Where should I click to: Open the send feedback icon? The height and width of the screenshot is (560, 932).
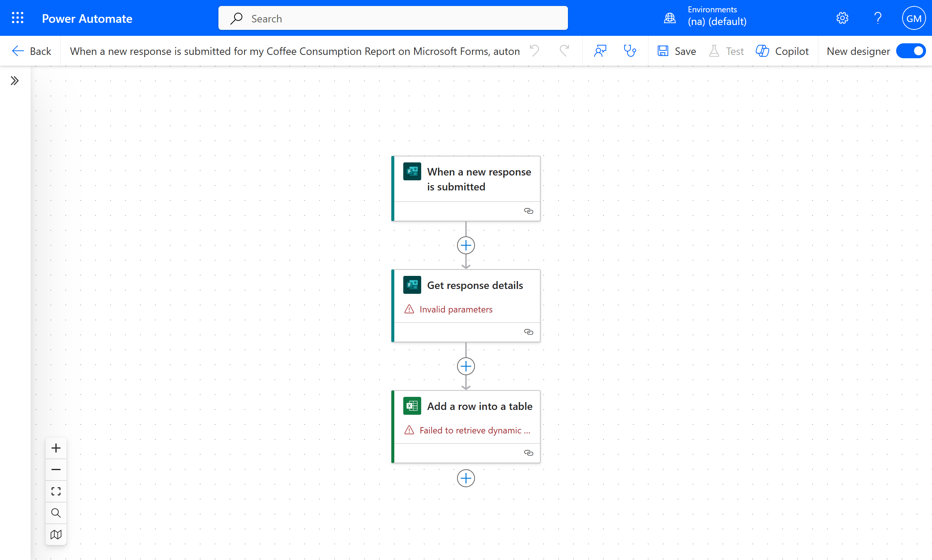click(x=600, y=51)
